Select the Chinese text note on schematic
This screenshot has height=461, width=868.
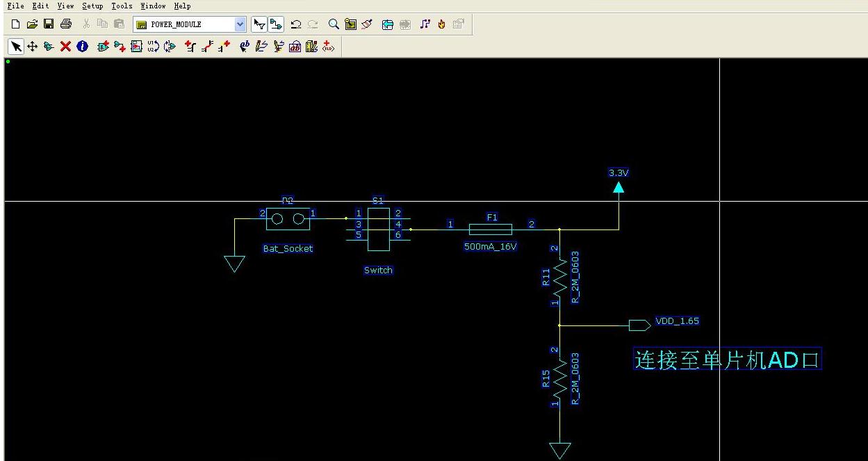[x=727, y=359]
